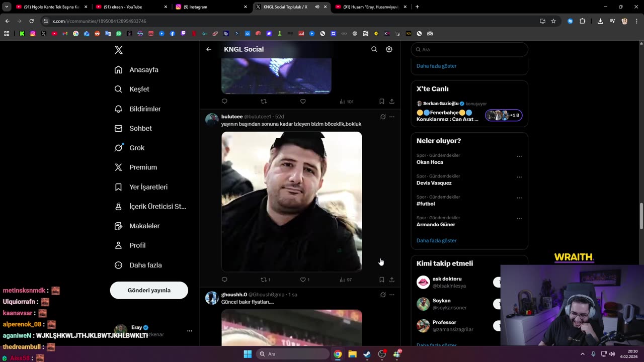
Task: Open Soykan profile suggestion
Action: 441,301
